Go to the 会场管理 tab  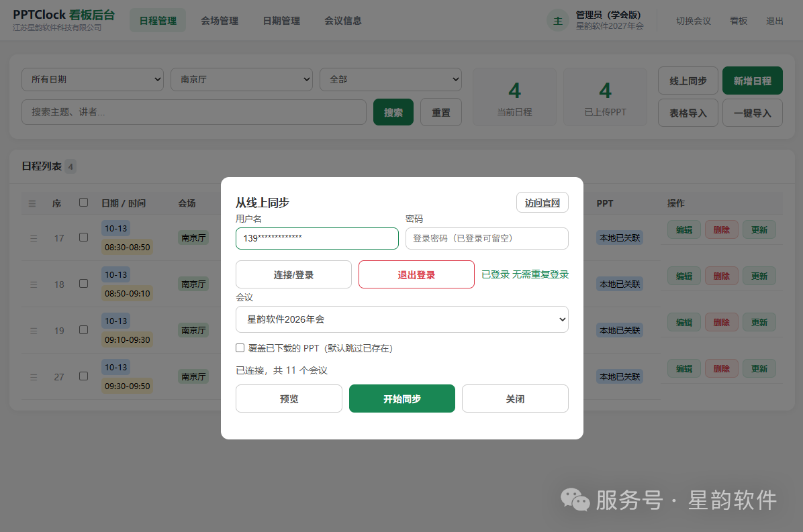click(x=220, y=20)
